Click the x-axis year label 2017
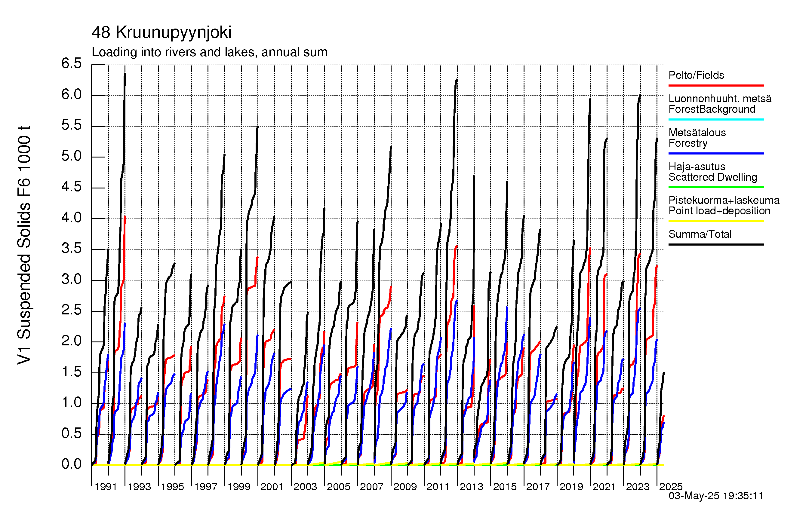 538,487
